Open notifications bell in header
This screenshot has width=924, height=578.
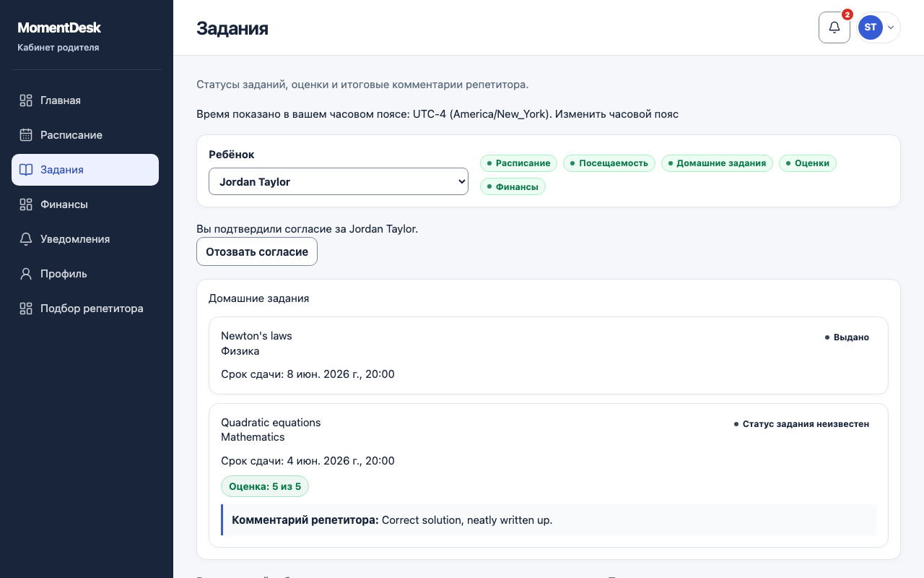[x=834, y=27]
